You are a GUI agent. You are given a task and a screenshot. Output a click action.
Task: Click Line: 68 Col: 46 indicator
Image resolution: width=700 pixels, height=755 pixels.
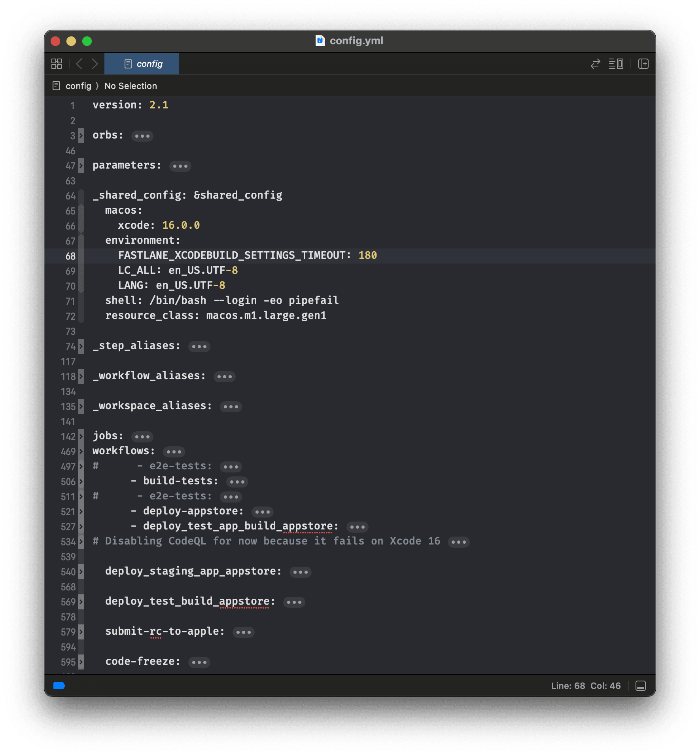click(586, 686)
